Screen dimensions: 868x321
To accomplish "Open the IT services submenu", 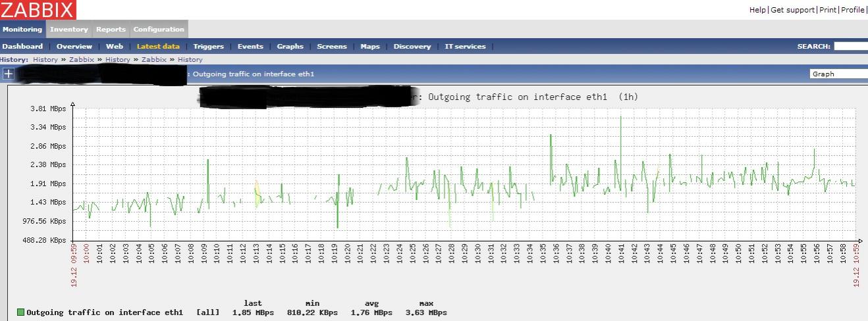I will [465, 46].
